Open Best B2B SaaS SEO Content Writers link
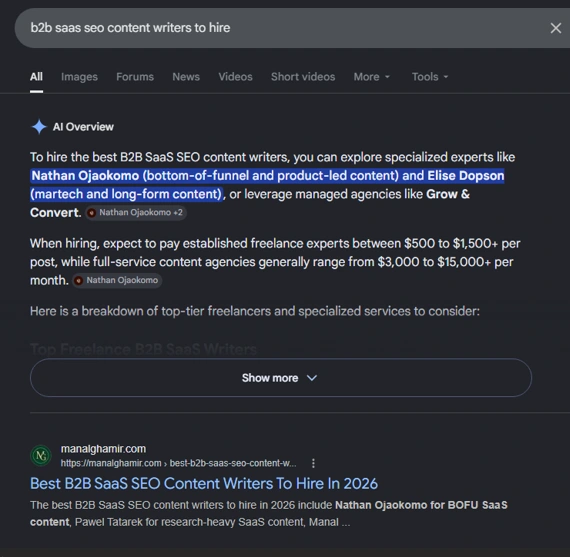The width and height of the screenshot is (570, 557). [x=204, y=484]
